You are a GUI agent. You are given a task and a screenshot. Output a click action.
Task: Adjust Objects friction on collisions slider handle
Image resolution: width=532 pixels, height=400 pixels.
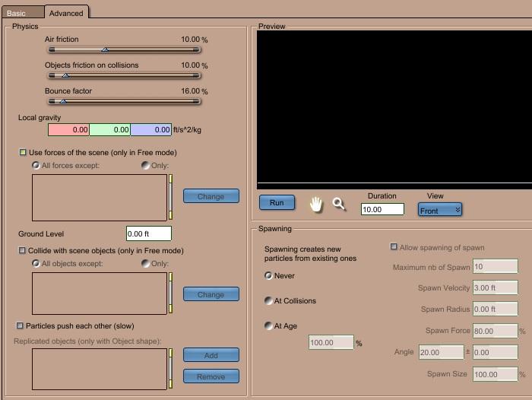[66, 75]
